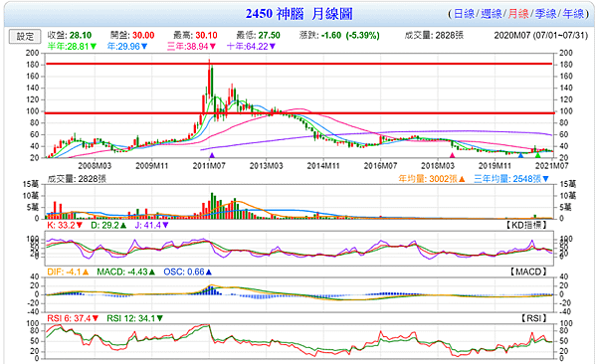The image size is (597, 364).
Task: Switch to 日線 daily chart
Action: [x=464, y=14]
